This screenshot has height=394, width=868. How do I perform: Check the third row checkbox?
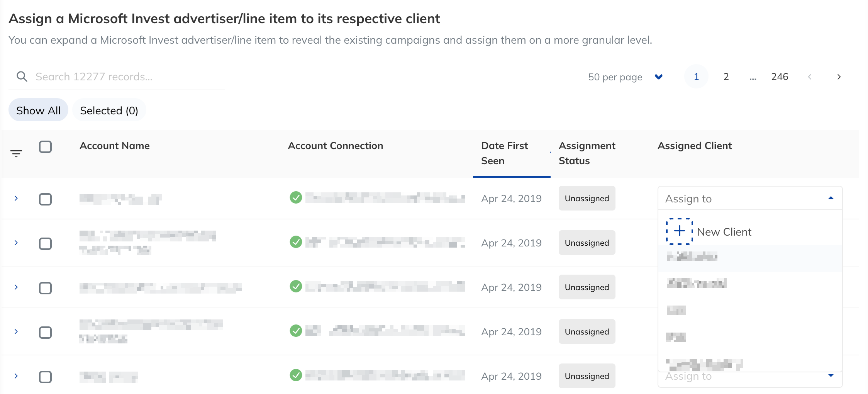(x=46, y=288)
